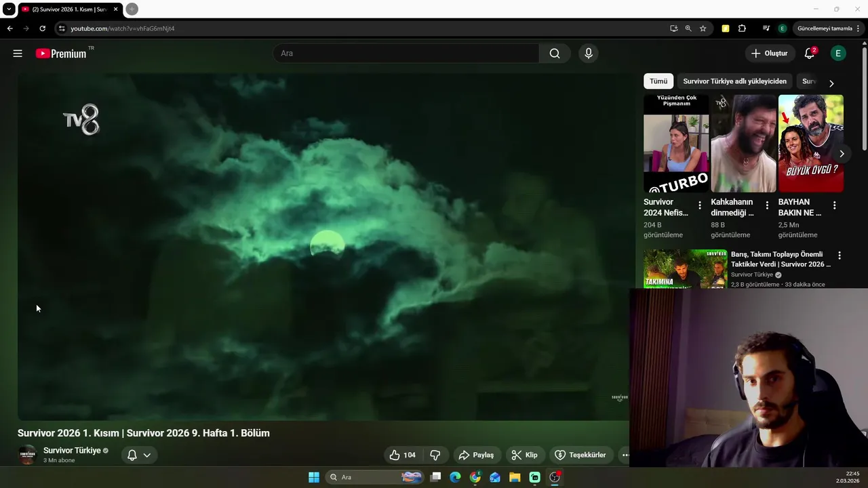The image size is (868, 488).
Task: Open the Kahkahanın dinmediği short thumbnail
Action: click(x=743, y=144)
